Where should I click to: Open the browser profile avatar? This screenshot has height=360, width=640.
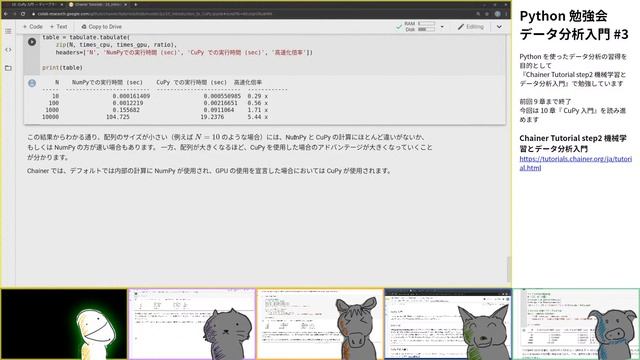tap(497, 13)
